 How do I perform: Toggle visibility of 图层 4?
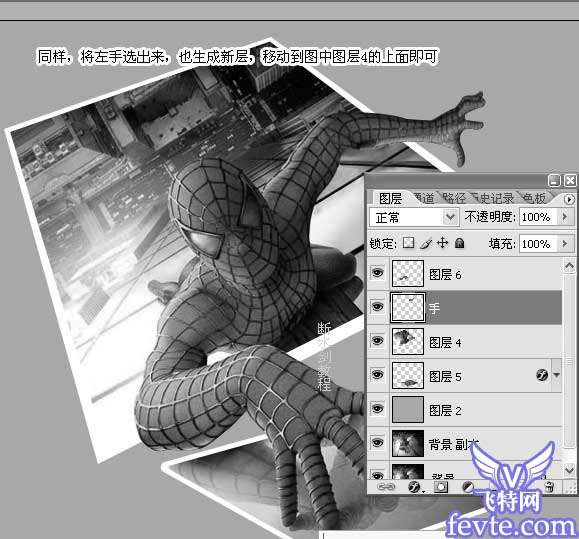tap(377, 340)
